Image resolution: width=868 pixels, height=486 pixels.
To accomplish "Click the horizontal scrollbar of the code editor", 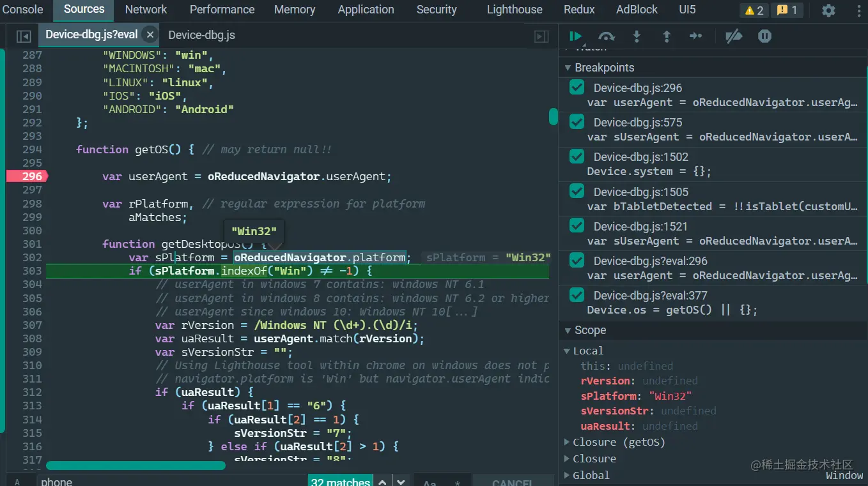I will [x=136, y=466].
